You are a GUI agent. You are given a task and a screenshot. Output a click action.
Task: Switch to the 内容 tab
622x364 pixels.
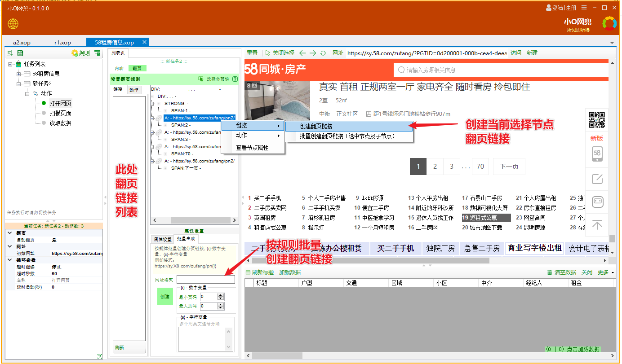point(119,69)
